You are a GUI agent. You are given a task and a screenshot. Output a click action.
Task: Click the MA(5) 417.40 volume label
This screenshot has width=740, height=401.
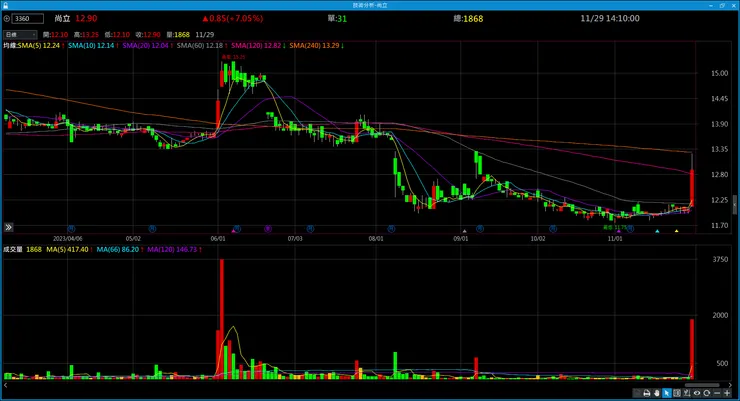(69, 249)
